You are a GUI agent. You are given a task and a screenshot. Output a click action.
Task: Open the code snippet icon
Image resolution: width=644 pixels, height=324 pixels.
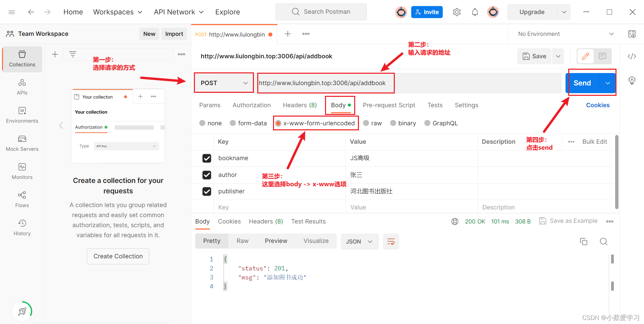tap(632, 56)
